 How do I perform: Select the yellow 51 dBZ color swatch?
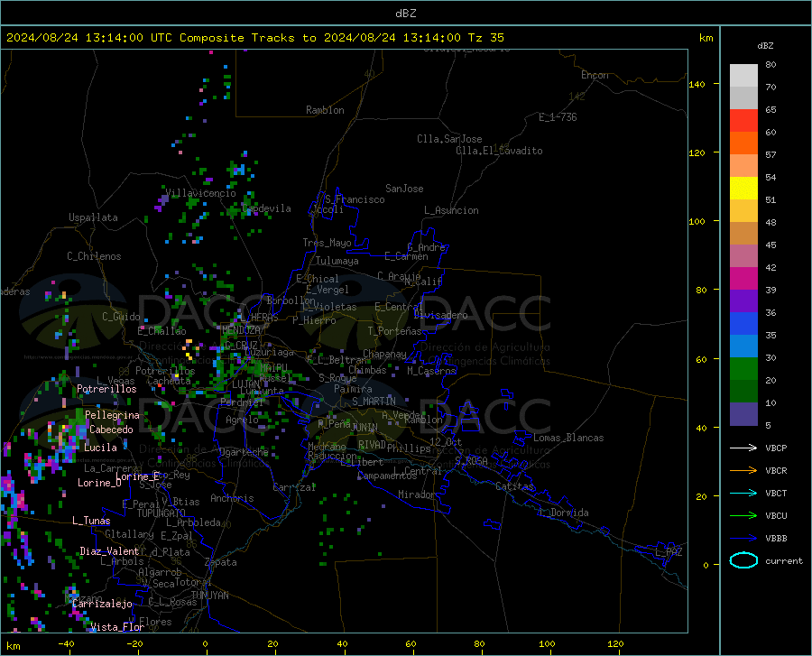[x=743, y=189]
